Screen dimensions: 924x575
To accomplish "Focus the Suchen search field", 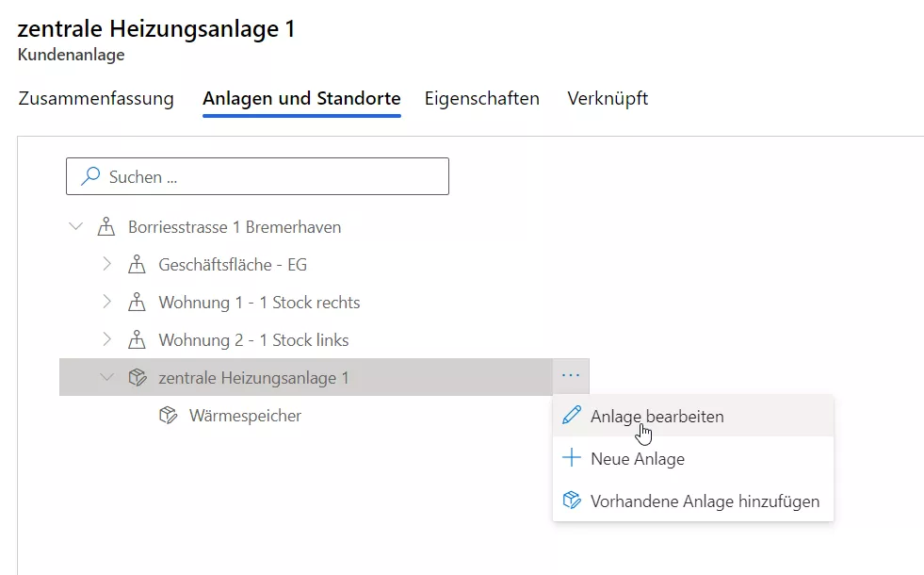I will [273, 176].
